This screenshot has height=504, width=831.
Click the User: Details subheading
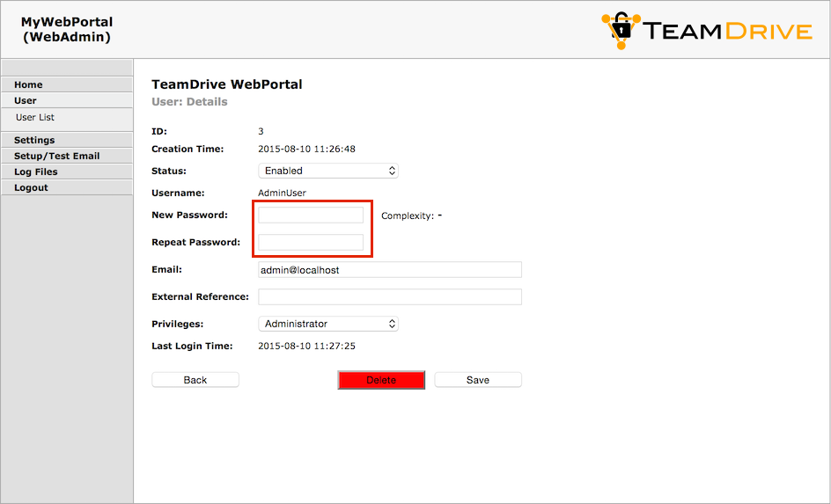tap(189, 102)
